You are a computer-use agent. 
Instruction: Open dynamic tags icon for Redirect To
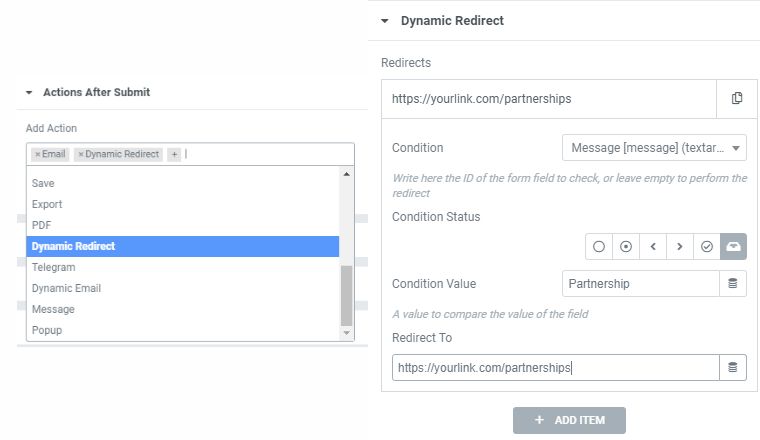[732, 368]
